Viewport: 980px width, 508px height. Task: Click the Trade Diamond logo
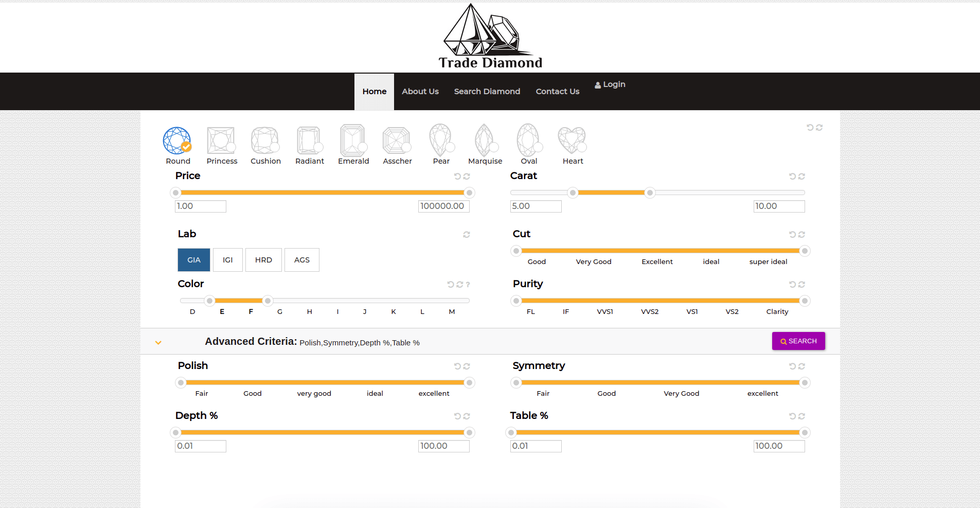point(490,37)
